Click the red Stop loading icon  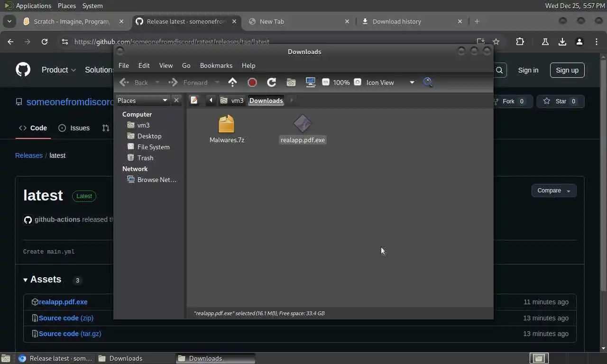point(252,82)
